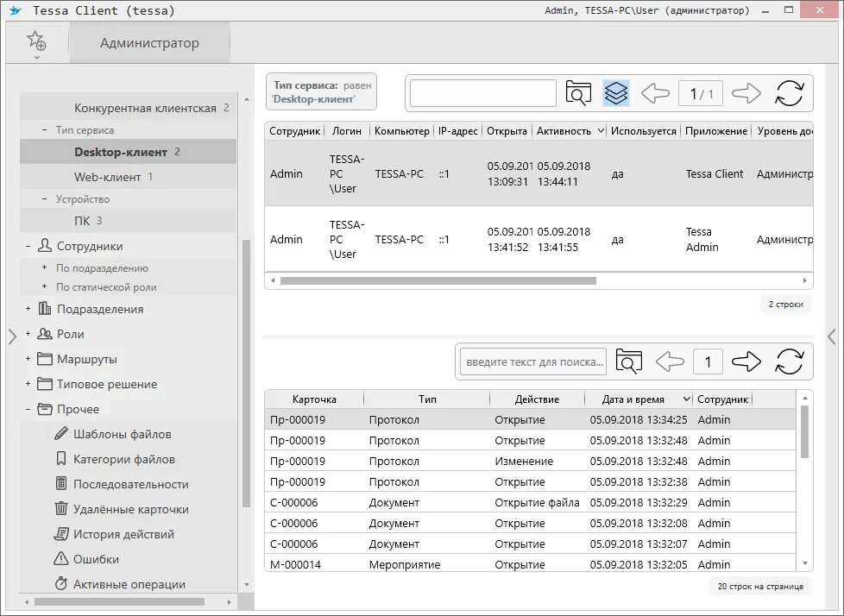Click the Подразделения building icon
844x616 pixels.
tap(44, 309)
